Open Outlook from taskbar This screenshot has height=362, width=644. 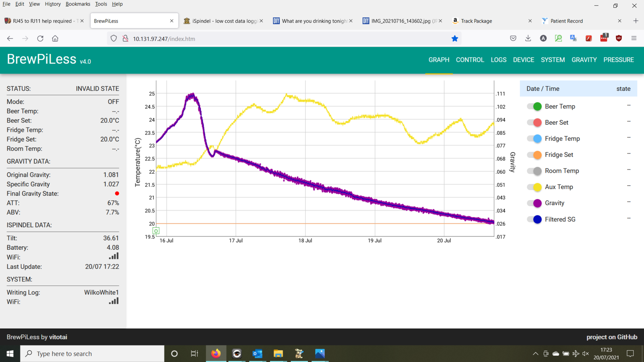[x=258, y=354]
